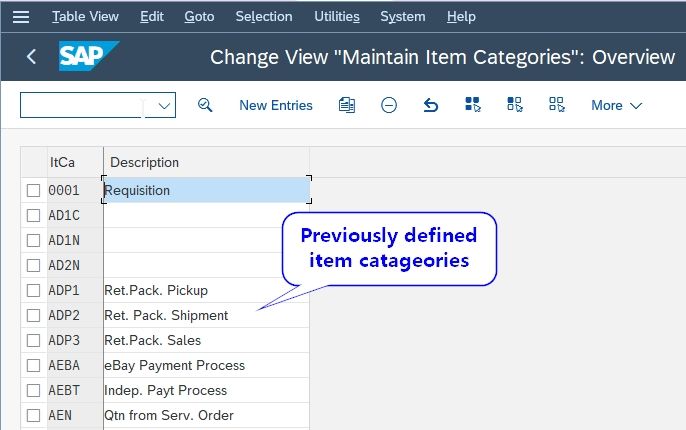Open the Table View menu
Screen dimensions: 686x430
point(85,17)
